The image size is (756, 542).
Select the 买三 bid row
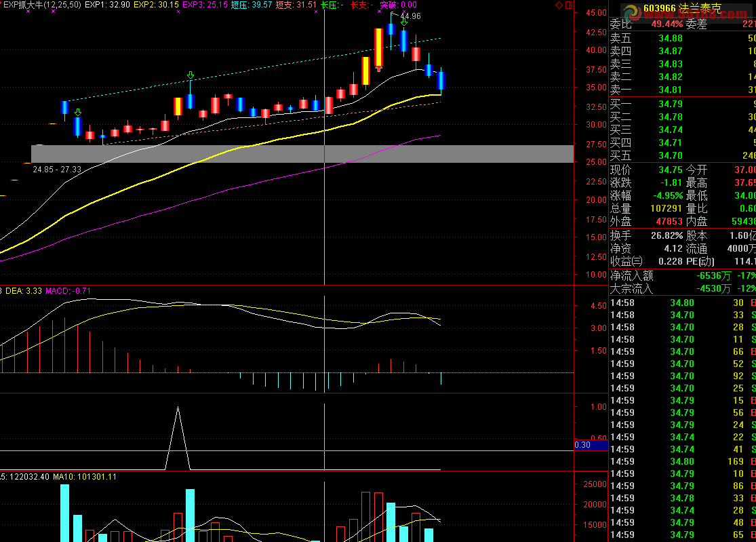click(x=683, y=130)
